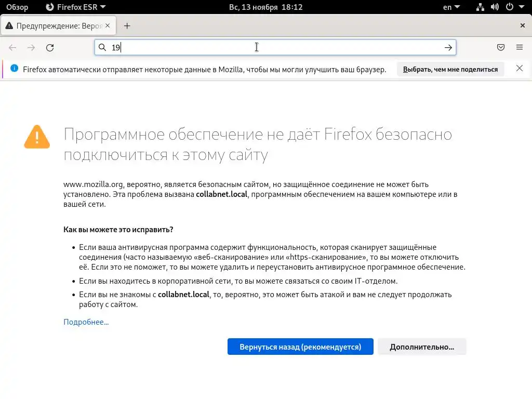Close the Firefox window with X
Image resolution: width=532 pixels, height=399 pixels.
(523, 25)
